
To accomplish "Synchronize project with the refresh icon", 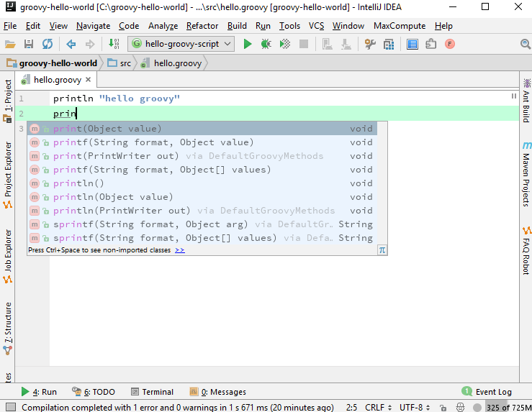I will tap(48, 44).
